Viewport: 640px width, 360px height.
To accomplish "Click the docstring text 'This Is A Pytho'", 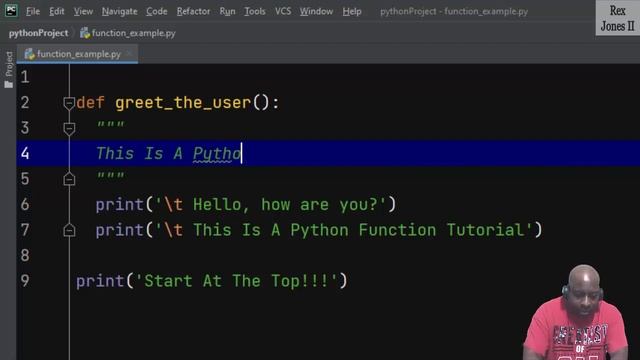I will pyautogui.click(x=169, y=153).
